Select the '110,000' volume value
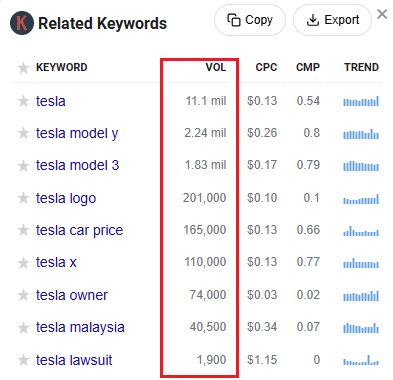This screenshot has width=393, height=380. 206,262
